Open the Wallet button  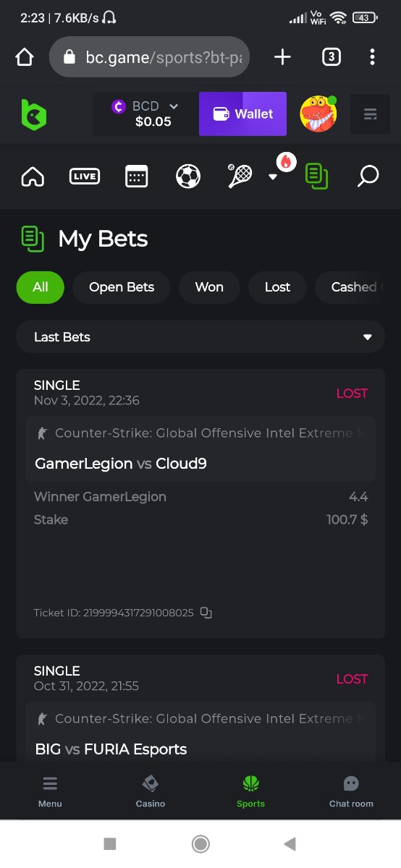pyautogui.click(x=242, y=114)
